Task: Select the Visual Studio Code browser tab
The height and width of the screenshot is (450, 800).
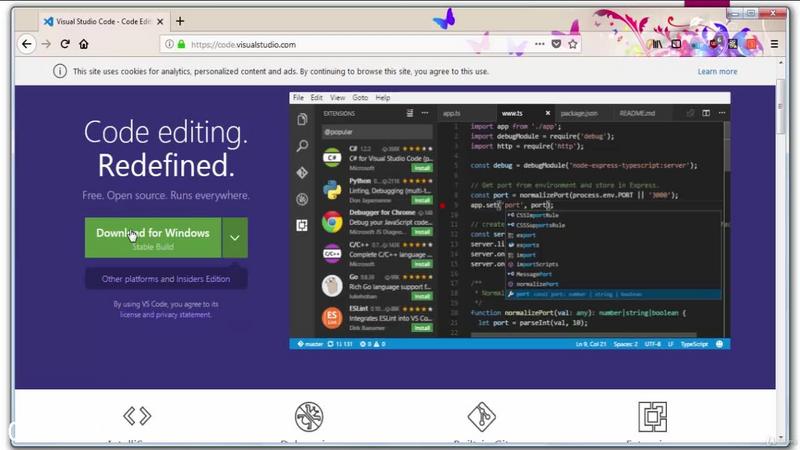Action: tap(104, 21)
